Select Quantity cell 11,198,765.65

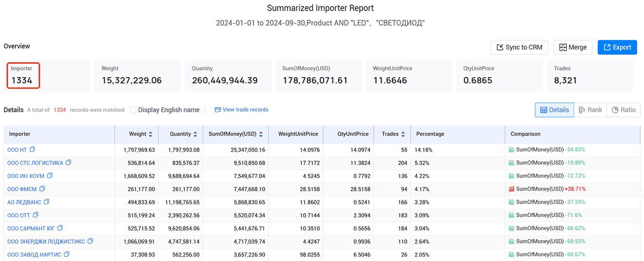[x=182, y=202]
